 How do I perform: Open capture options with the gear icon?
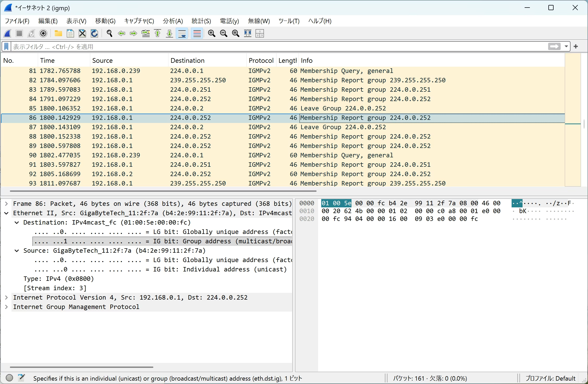point(43,33)
